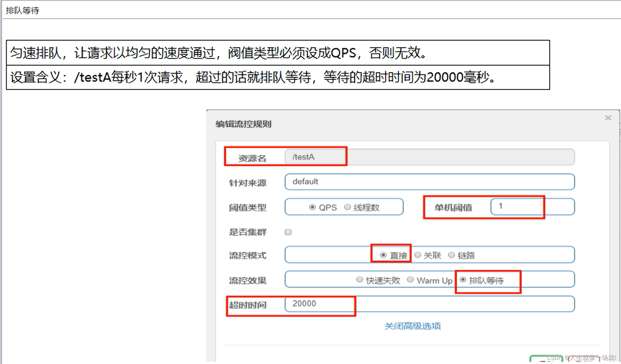Click the 匀速排队 description table row
621x364 pixels.
pyautogui.click(x=278, y=53)
